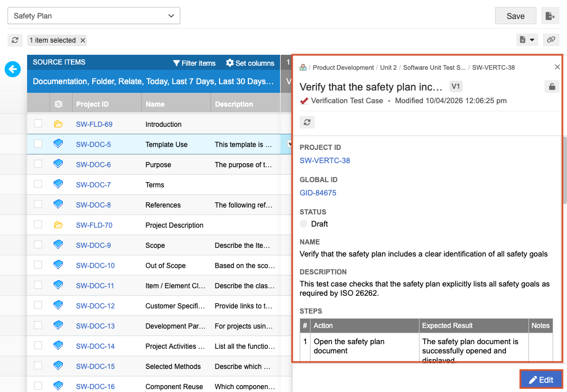Image resolution: width=567 pixels, height=392 pixels.
Task: Click the document icon for SW-DOC-15
Action: (58, 366)
